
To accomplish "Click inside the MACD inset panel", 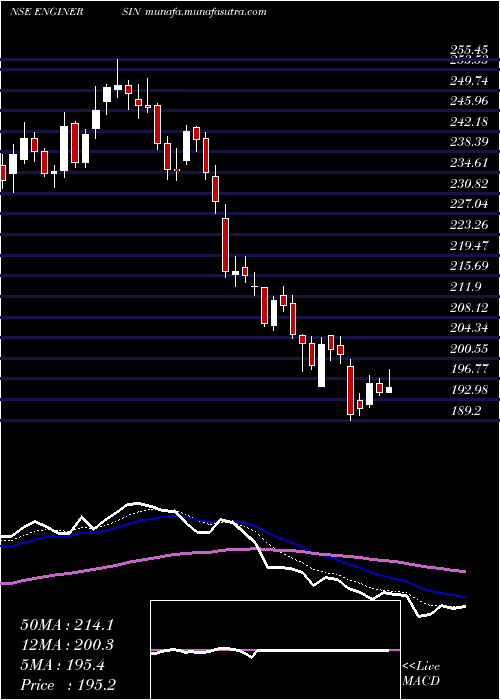I will pyautogui.click(x=275, y=650).
